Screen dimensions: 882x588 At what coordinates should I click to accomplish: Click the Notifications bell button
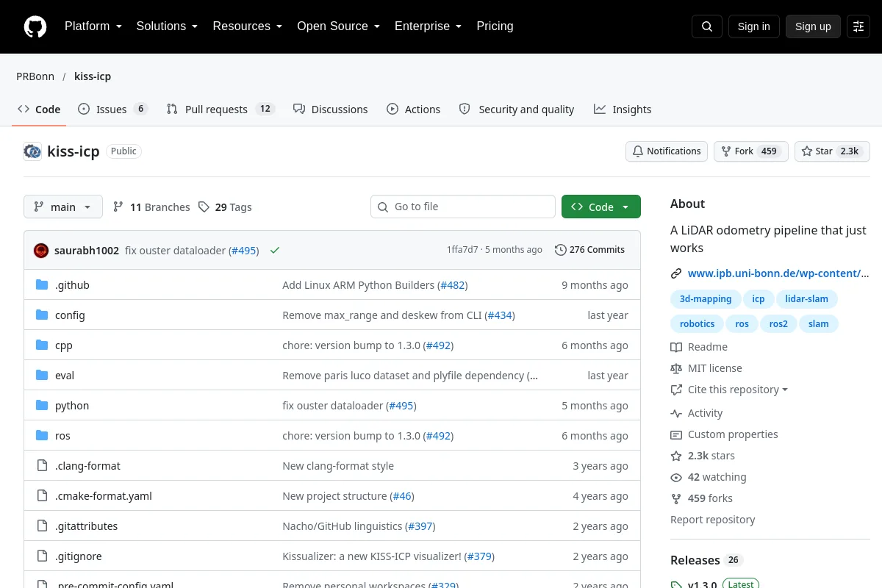(x=667, y=151)
